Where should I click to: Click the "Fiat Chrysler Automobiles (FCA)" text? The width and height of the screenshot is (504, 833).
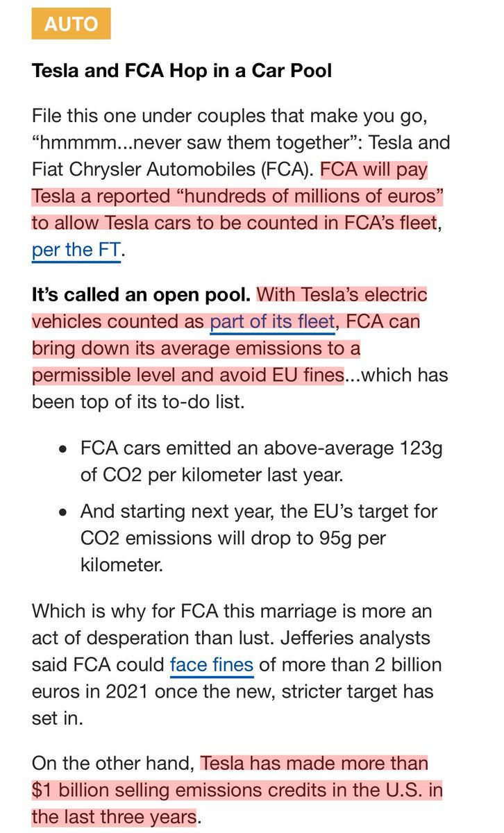coord(171,169)
